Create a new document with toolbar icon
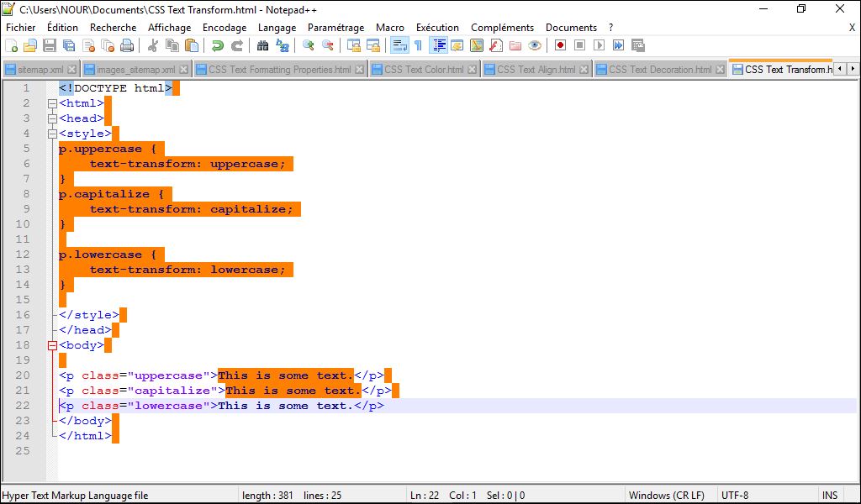This screenshot has width=861, height=504. coord(11,45)
